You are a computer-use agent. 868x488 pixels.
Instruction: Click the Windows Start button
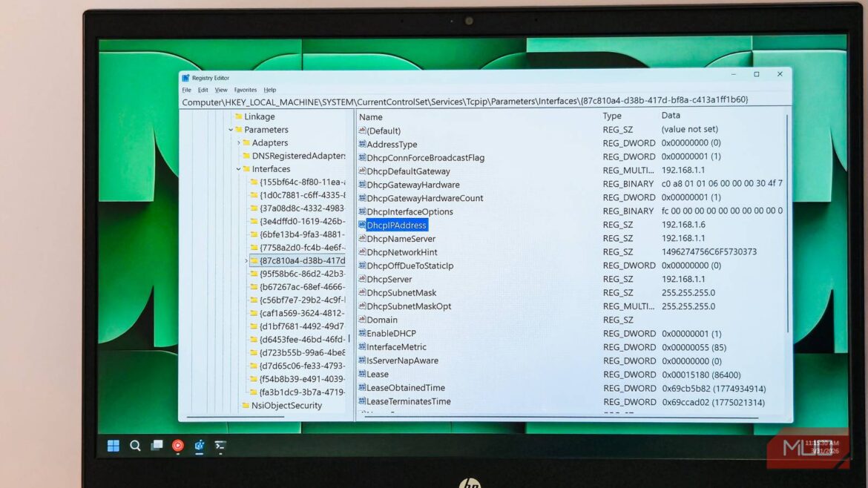(x=113, y=445)
